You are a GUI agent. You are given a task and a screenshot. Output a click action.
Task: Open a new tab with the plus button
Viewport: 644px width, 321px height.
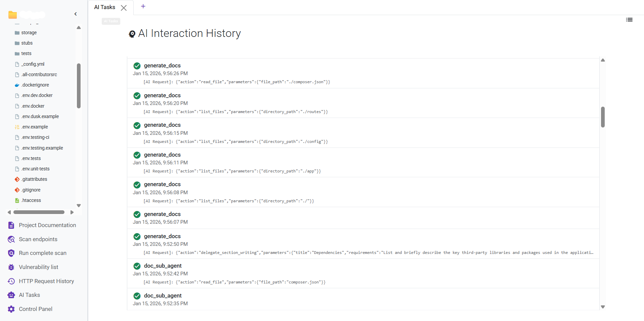click(x=143, y=6)
